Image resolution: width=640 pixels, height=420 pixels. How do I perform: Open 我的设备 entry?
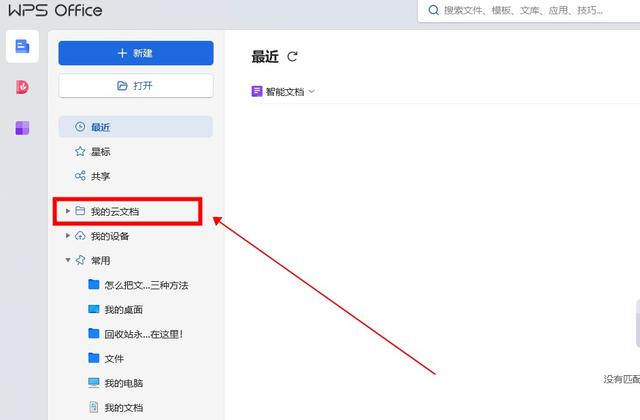click(110, 236)
